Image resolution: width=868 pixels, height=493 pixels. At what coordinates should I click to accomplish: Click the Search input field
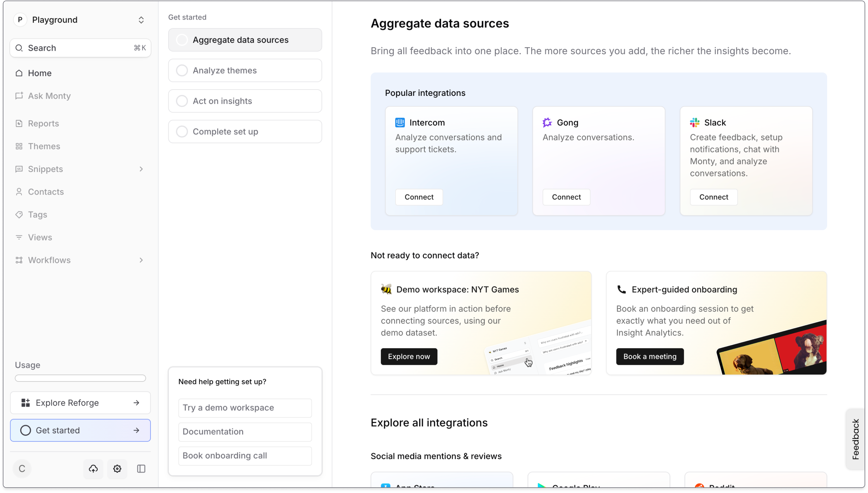80,48
